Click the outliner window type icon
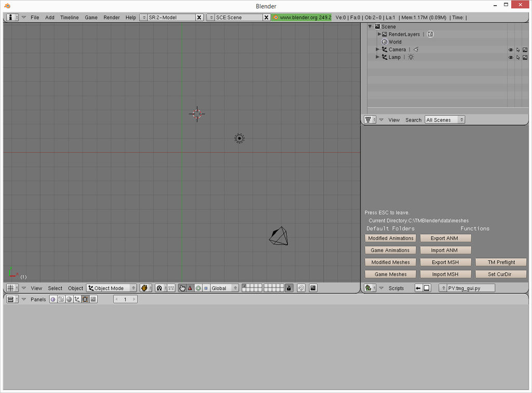532x393 pixels. pos(370,120)
